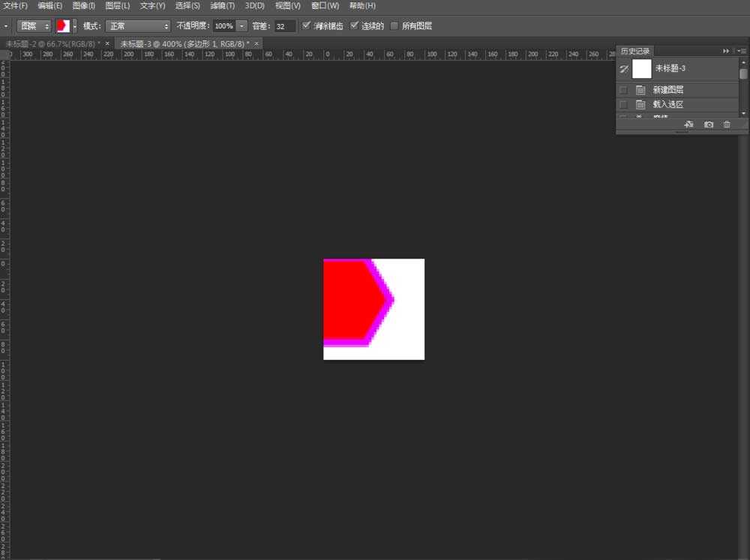750x560 pixels.
Task: Open the History panel flyout menu
Action: [x=742, y=50]
